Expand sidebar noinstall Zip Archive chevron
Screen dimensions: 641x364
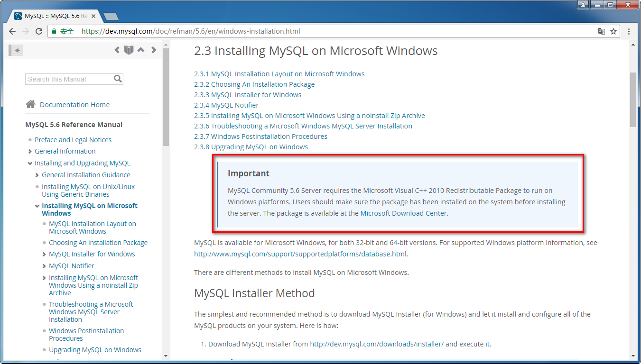point(44,278)
